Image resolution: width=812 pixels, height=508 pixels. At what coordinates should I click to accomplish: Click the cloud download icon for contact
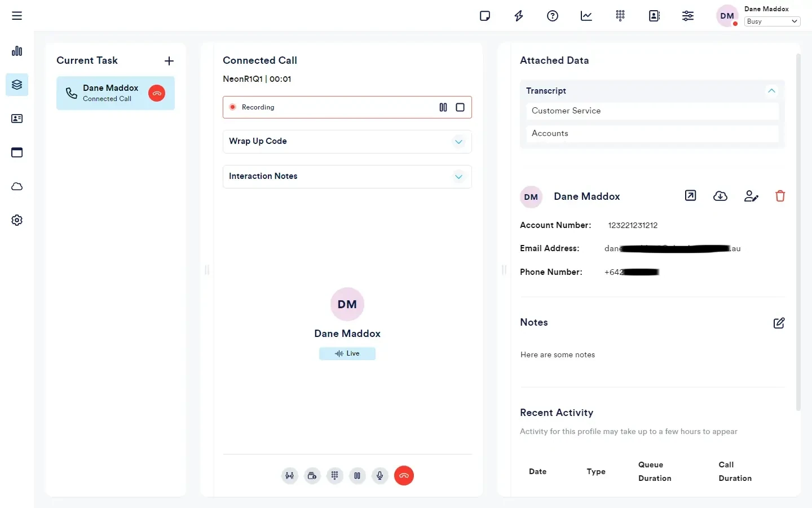(x=720, y=196)
